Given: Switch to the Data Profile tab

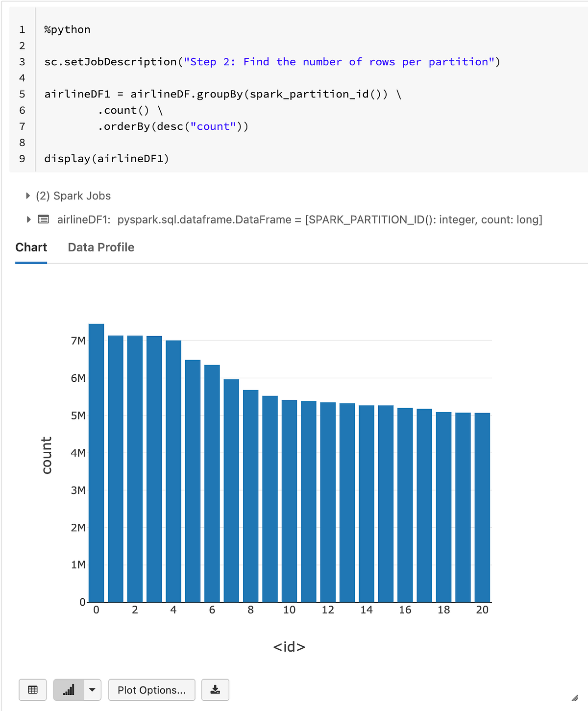Looking at the screenshot, I should coord(100,247).
